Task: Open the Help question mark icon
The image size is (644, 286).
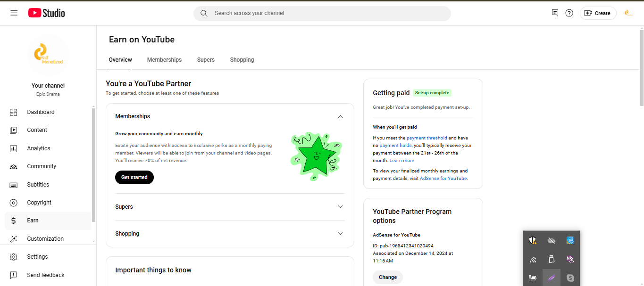Action: 569,13
